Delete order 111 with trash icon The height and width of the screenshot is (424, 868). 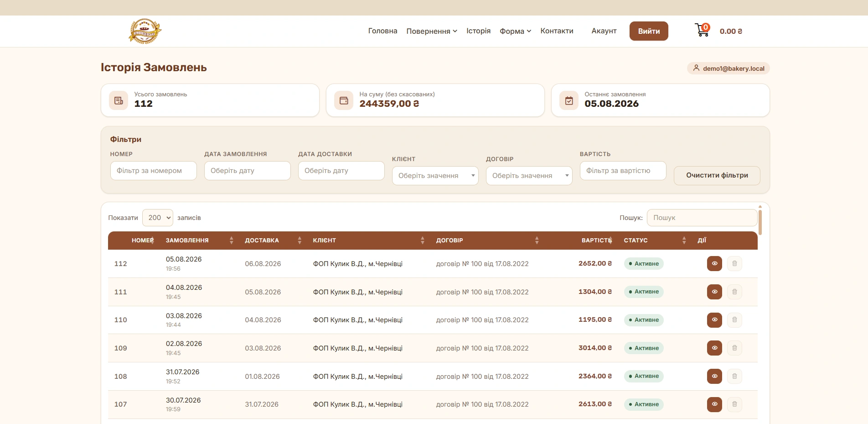coord(734,292)
